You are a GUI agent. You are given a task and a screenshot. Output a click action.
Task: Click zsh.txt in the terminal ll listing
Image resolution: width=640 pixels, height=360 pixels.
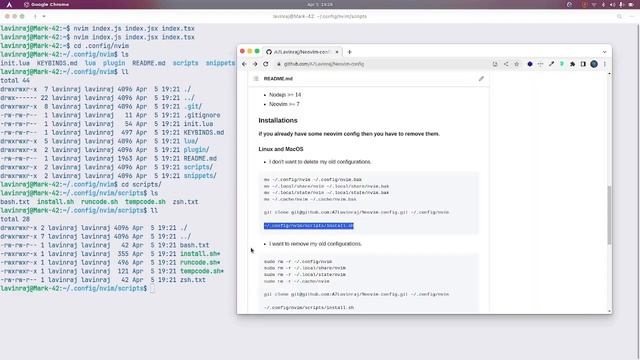[193, 280]
